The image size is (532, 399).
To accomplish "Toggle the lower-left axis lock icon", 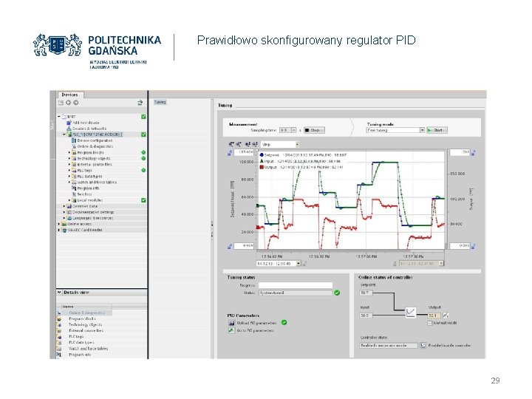I will [x=230, y=246].
